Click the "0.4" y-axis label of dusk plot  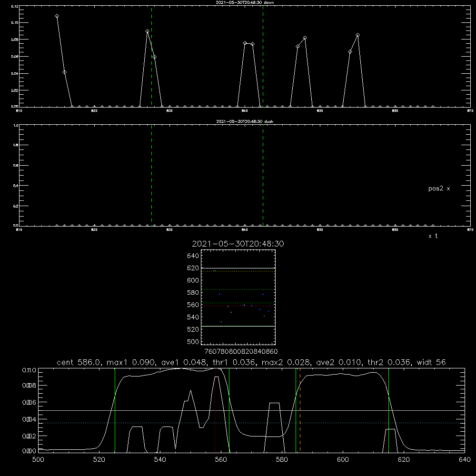click(x=16, y=186)
